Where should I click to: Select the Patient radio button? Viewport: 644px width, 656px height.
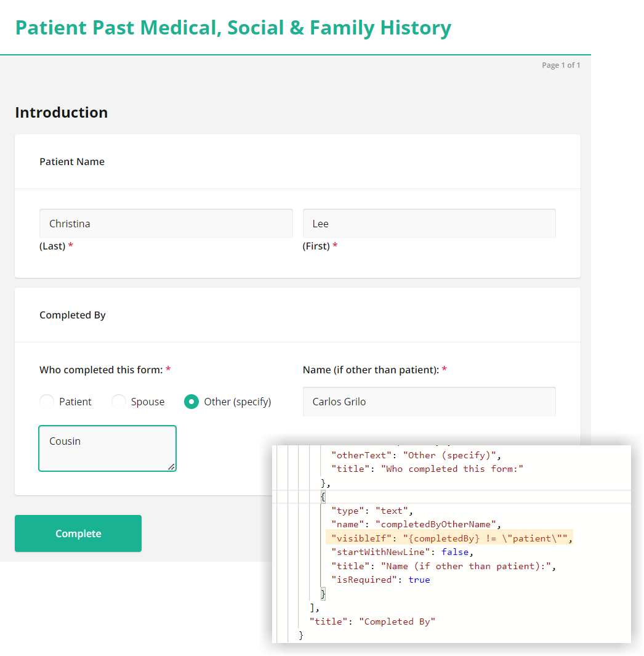[46, 401]
